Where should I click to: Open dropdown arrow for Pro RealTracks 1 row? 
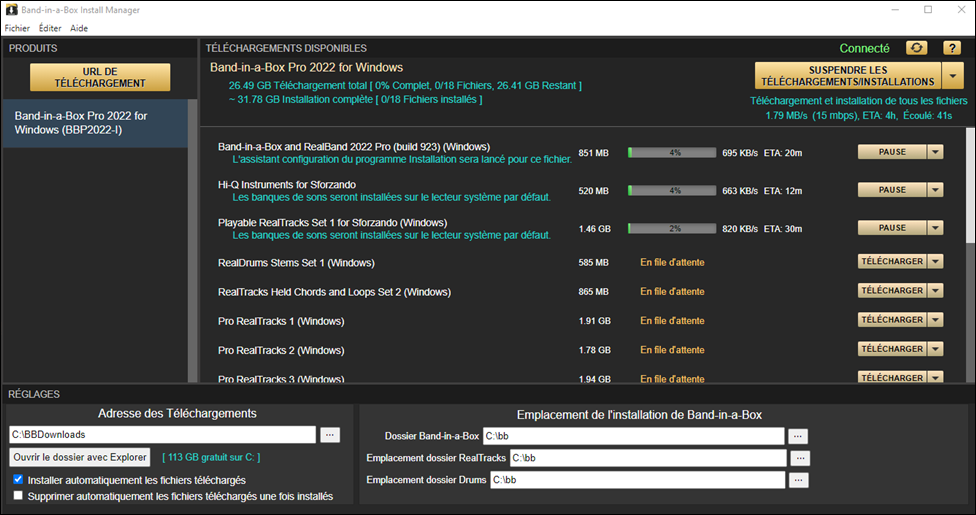point(935,320)
